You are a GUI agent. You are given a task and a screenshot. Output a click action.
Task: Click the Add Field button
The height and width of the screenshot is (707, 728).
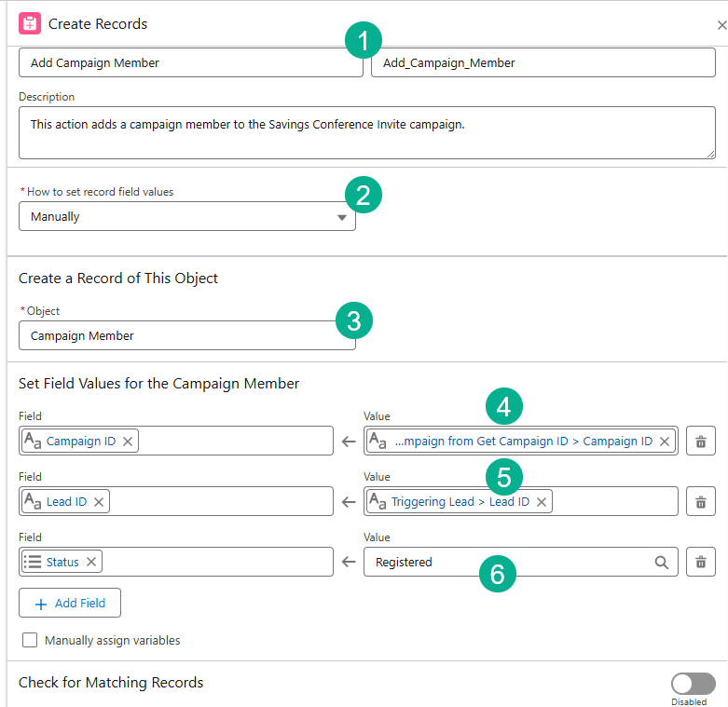(70, 604)
